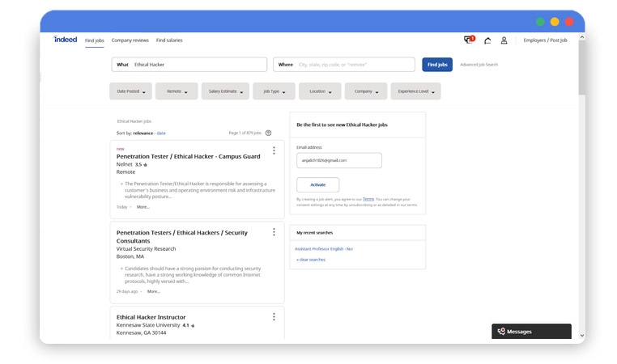Open the user account profile icon
The image size is (617, 364).
504,40
